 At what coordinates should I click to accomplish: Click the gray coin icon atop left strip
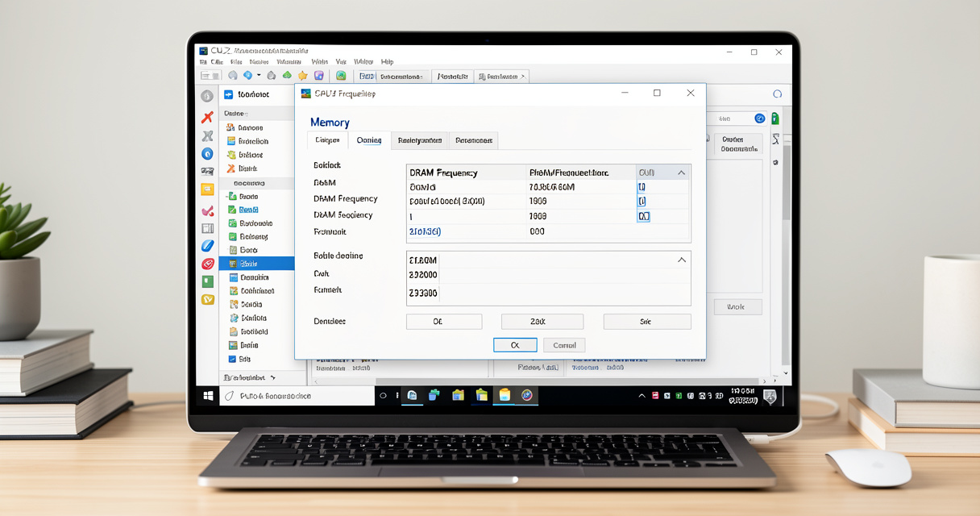coord(207,96)
